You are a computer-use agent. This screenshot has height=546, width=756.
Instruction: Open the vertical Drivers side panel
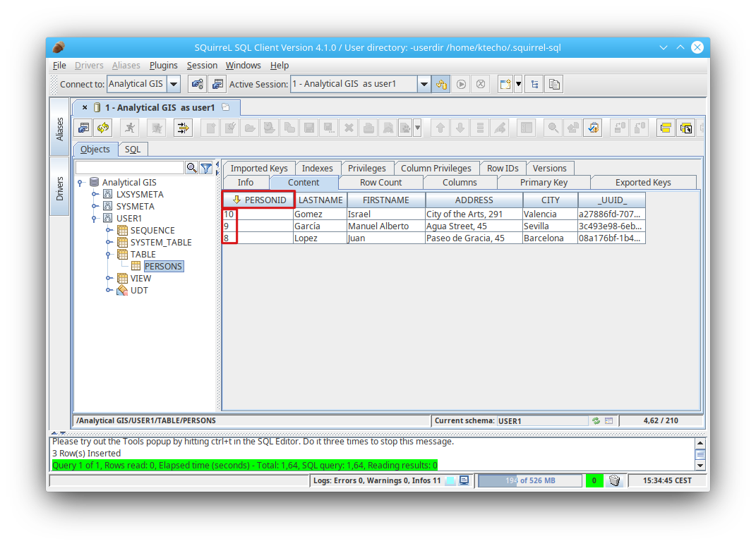[59, 188]
